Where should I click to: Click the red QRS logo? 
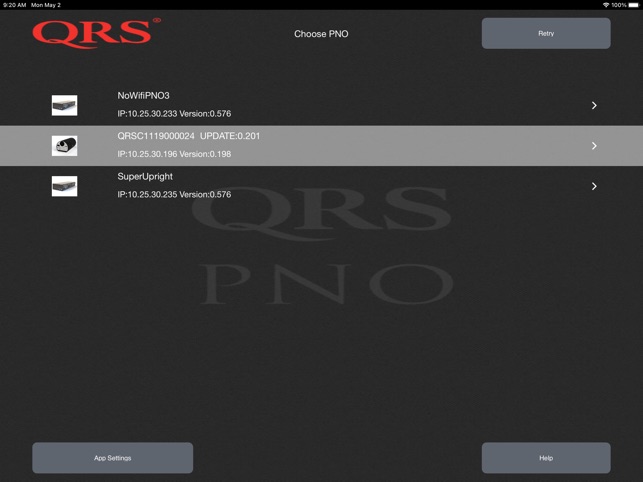[96, 33]
